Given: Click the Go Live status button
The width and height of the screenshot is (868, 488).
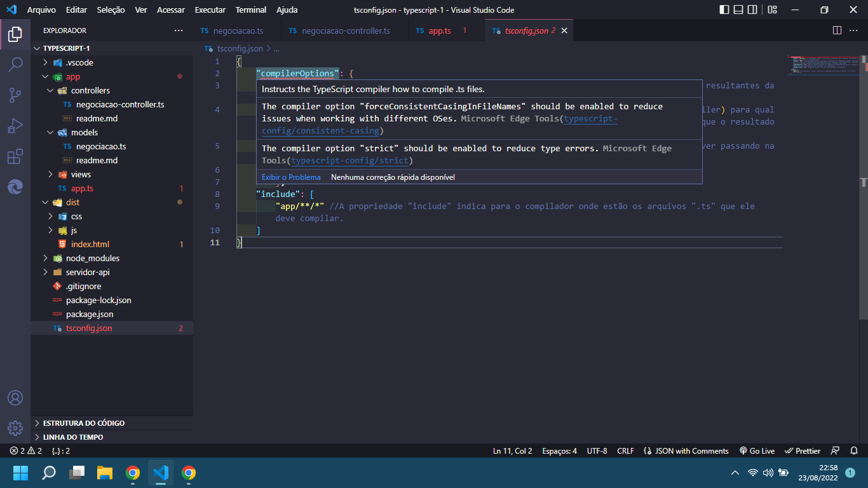Looking at the screenshot, I should [757, 451].
